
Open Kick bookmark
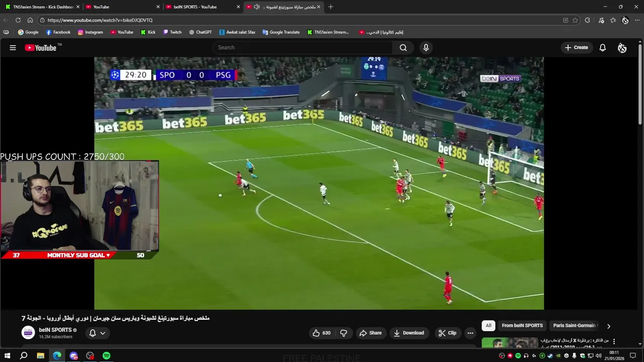(x=148, y=32)
